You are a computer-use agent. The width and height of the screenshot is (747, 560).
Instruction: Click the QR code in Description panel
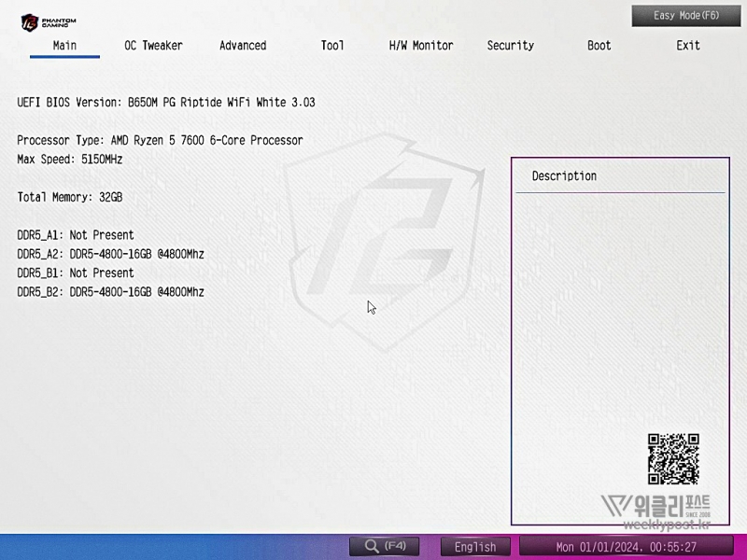tap(673, 458)
